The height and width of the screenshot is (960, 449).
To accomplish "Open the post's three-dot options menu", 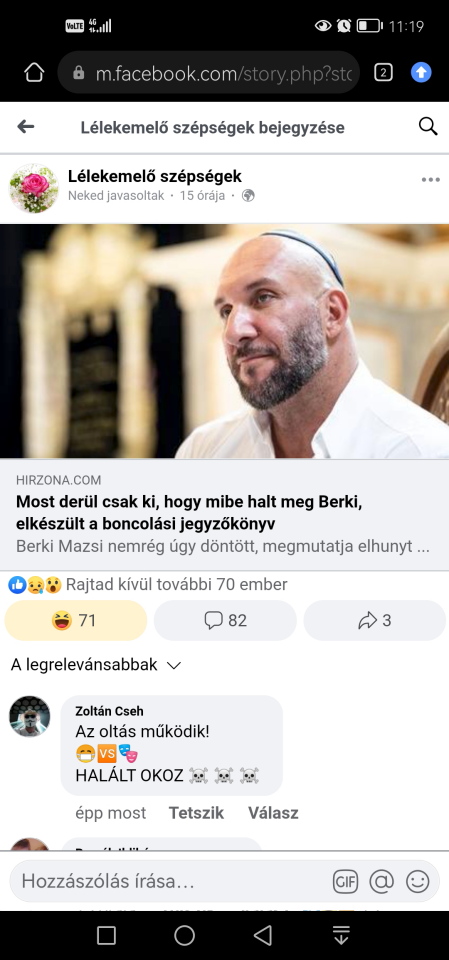I will [x=431, y=180].
